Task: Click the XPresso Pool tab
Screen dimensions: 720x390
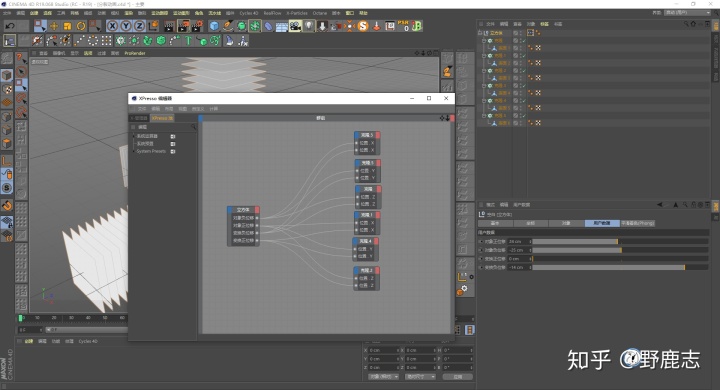Action: [163, 118]
